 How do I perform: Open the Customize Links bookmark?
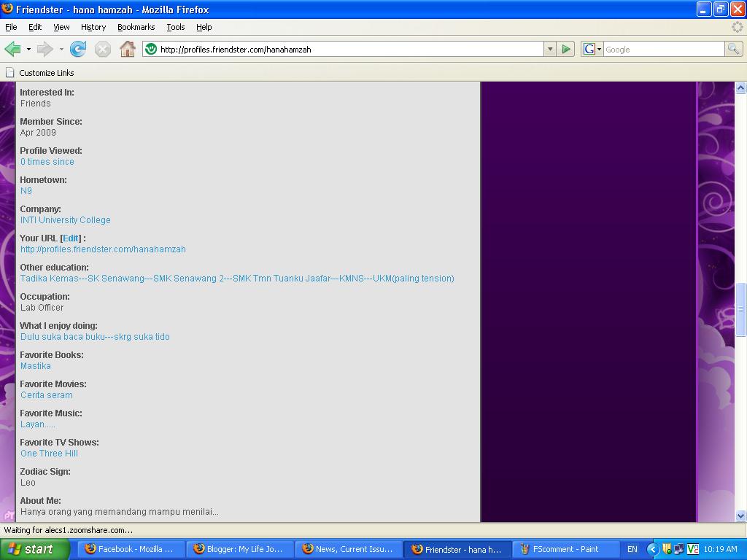coord(40,73)
